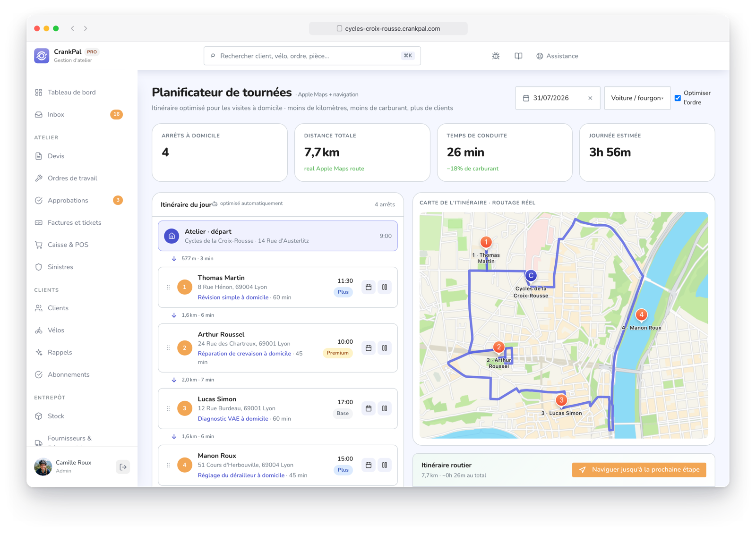Open calendar icon for Manon Roux
This screenshot has width=756, height=534.
pos(369,465)
